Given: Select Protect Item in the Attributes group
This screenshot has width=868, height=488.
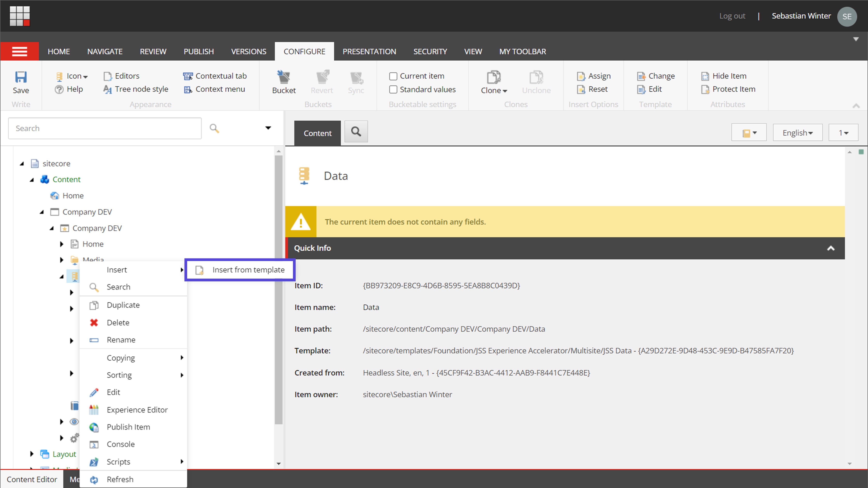Looking at the screenshot, I should coord(705,89).
